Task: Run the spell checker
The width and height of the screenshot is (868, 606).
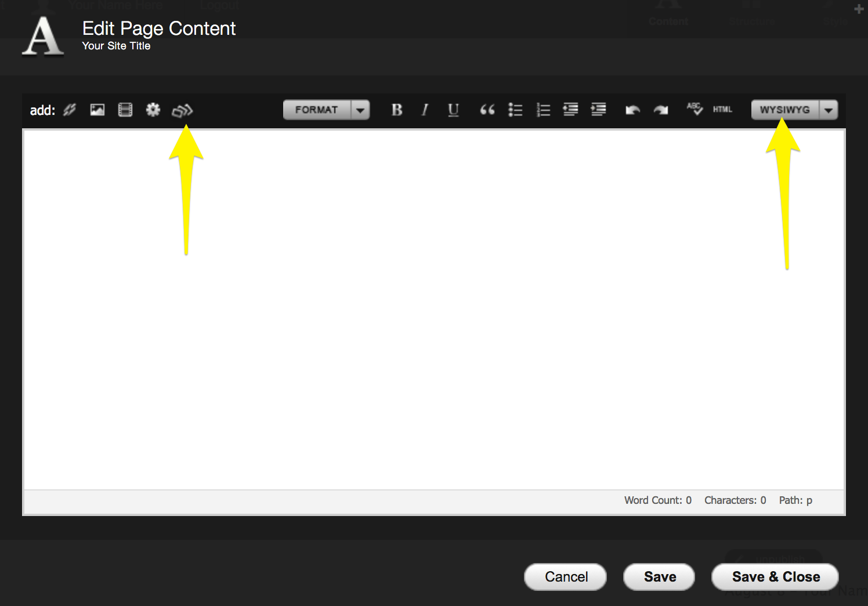Action: tap(695, 109)
